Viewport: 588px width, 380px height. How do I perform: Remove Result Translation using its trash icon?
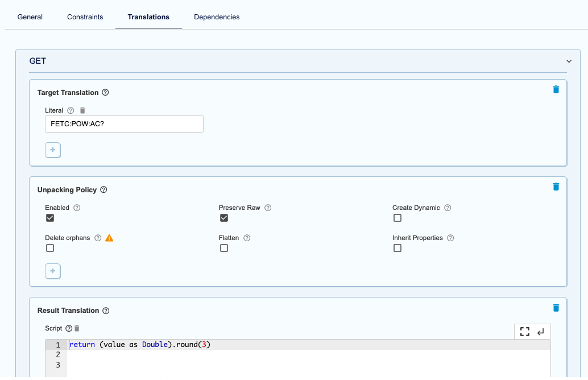[x=556, y=308]
